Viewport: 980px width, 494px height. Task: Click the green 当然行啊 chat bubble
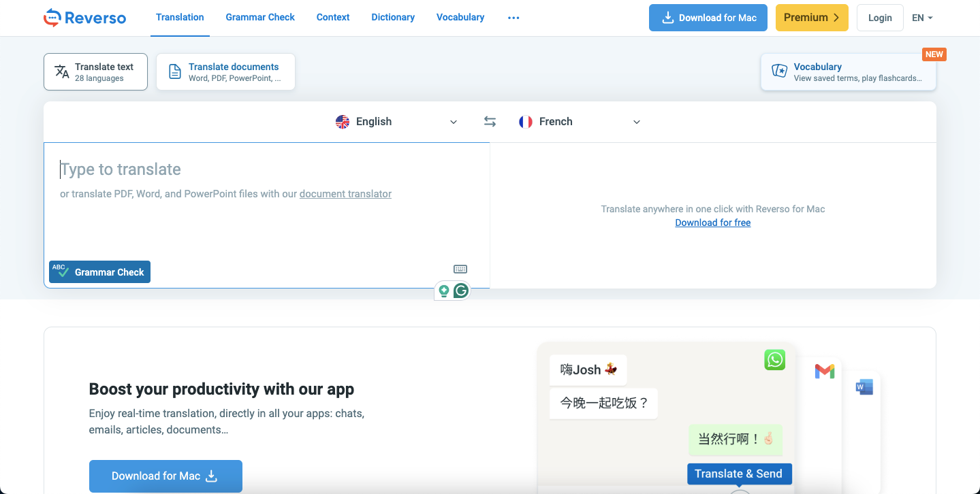[x=736, y=440]
